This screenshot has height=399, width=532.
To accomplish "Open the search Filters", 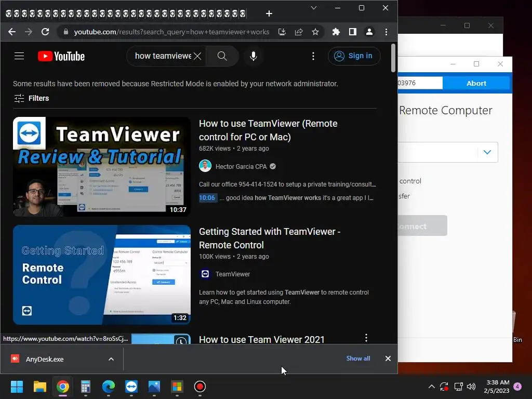I will 32,98.
